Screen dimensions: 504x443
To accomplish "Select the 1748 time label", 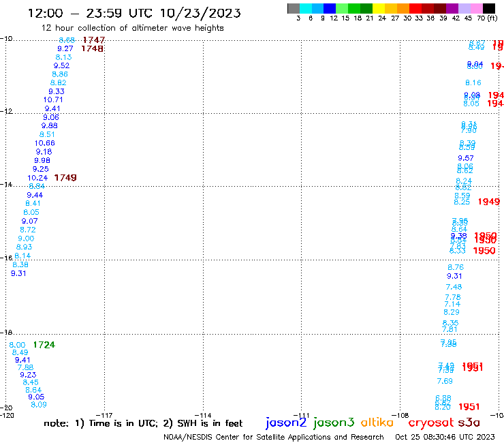I will tap(92, 48).
